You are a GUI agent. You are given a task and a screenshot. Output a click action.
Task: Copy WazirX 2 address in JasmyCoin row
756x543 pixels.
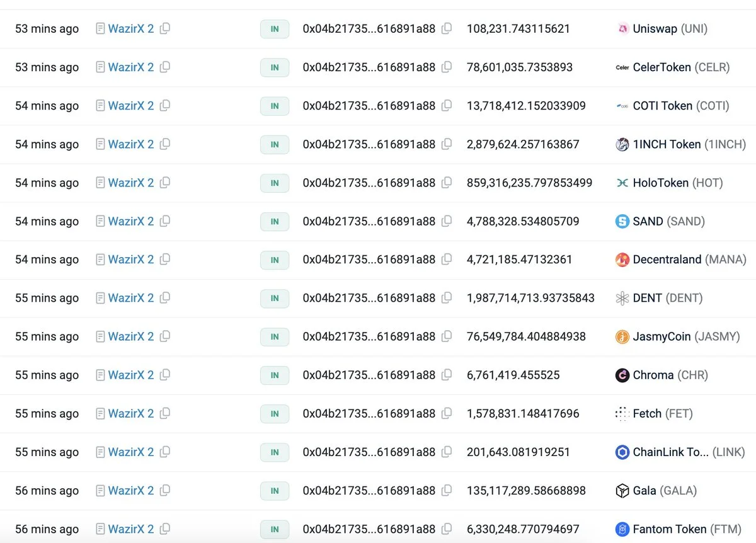165,336
